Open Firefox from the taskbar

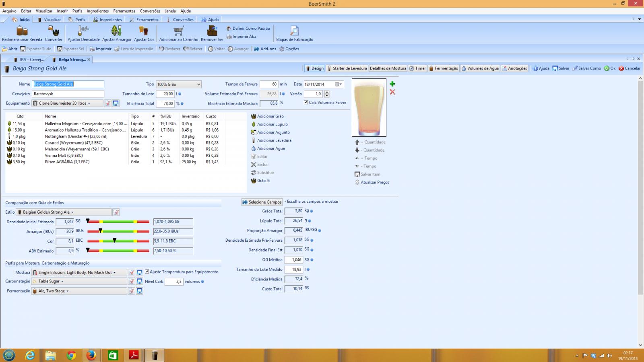(x=91, y=355)
